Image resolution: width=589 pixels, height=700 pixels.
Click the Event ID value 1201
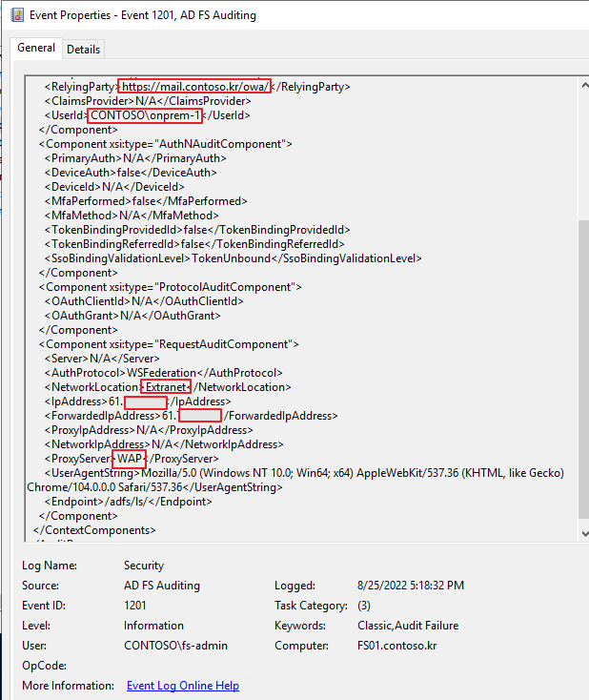click(134, 606)
